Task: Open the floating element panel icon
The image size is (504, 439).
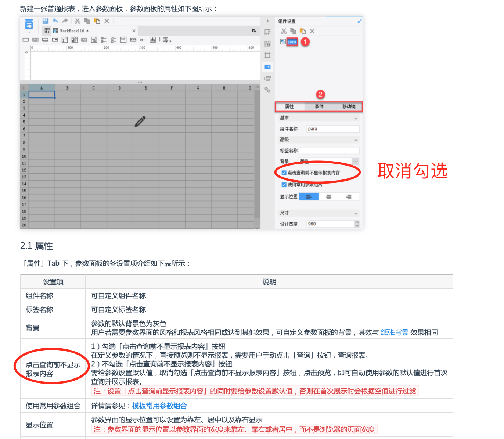Action: pos(267,55)
